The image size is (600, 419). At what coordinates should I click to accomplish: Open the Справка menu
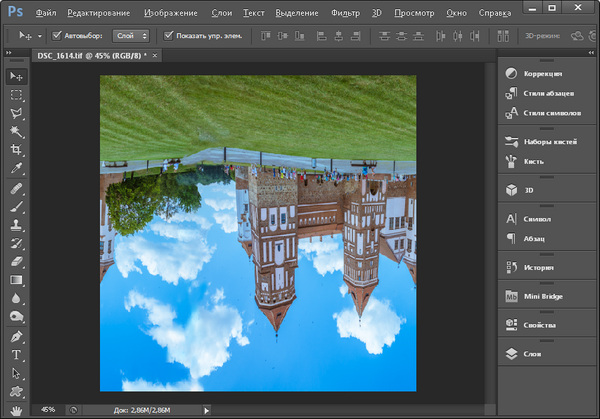point(495,13)
